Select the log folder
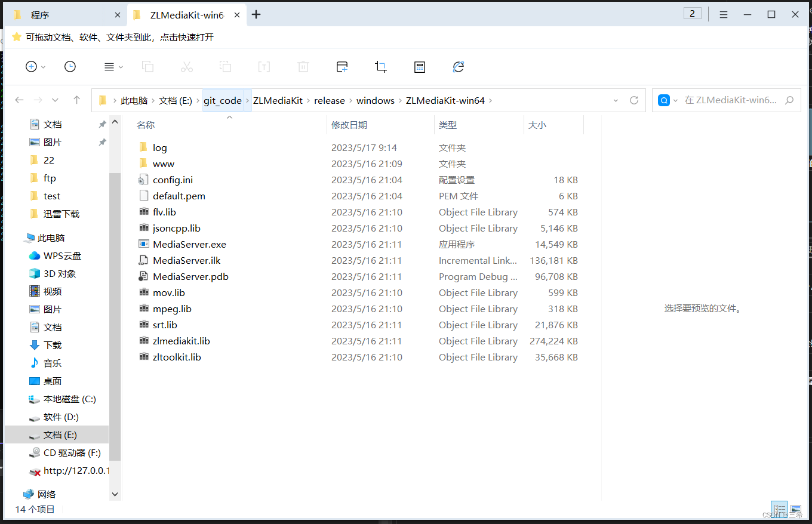Image resolution: width=812 pixels, height=524 pixels. click(160, 147)
